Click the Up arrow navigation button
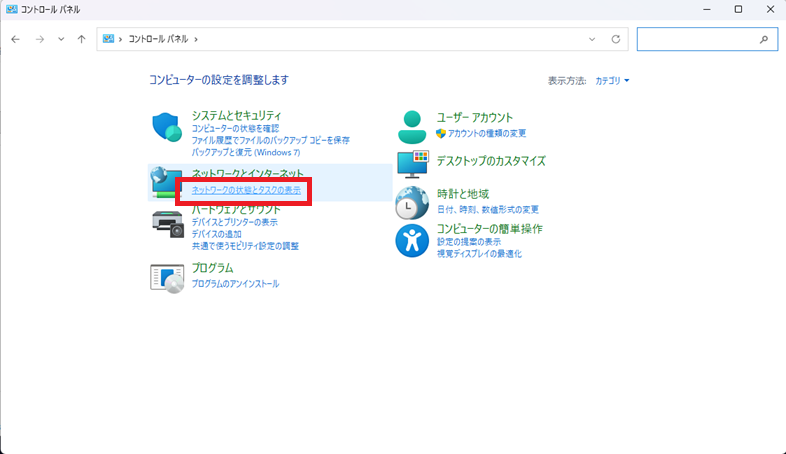 (x=81, y=39)
